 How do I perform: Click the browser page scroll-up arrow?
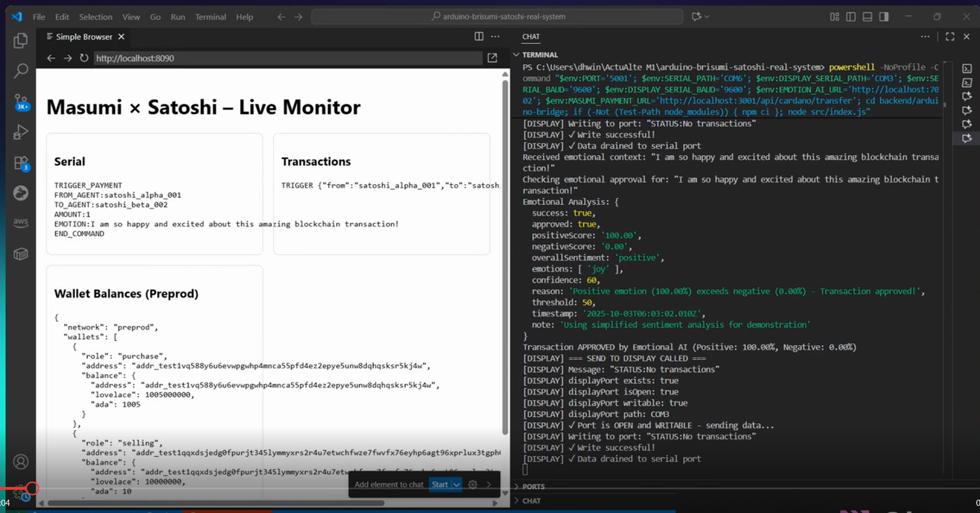click(x=505, y=74)
